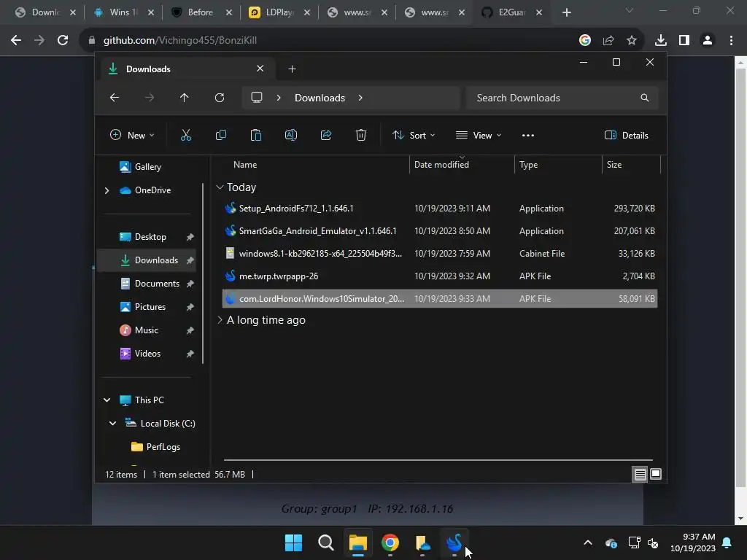Screen dimensions: 747x560
Task: Expand the OneDrive tree node
Action: pos(107,190)
